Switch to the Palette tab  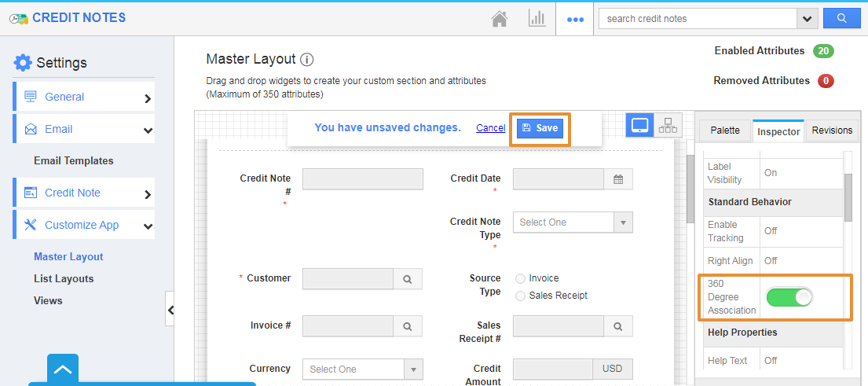(724, 131)
